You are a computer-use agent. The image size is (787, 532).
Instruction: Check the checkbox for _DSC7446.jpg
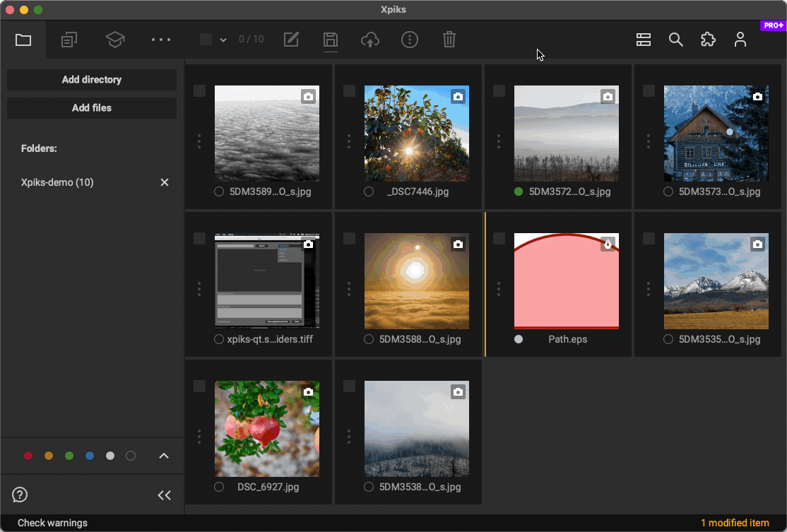349,91
